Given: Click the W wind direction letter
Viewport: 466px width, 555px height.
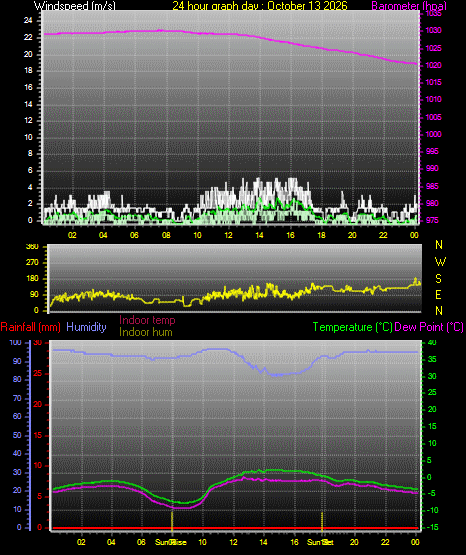Looking at the screenshot, I should click(x=440, y=262).
